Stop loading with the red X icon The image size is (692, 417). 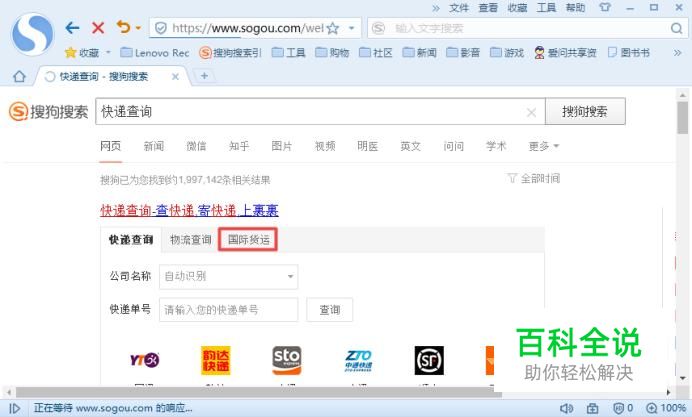point(98,28)
